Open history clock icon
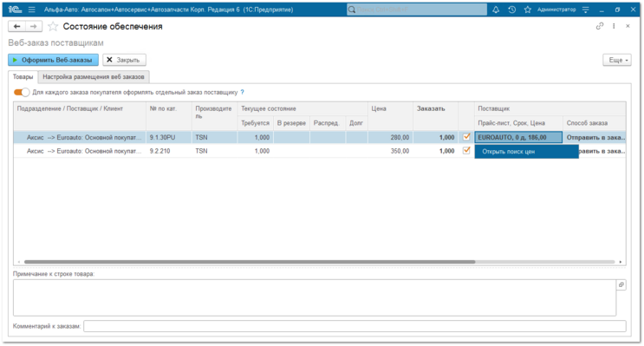 [511, 10]
